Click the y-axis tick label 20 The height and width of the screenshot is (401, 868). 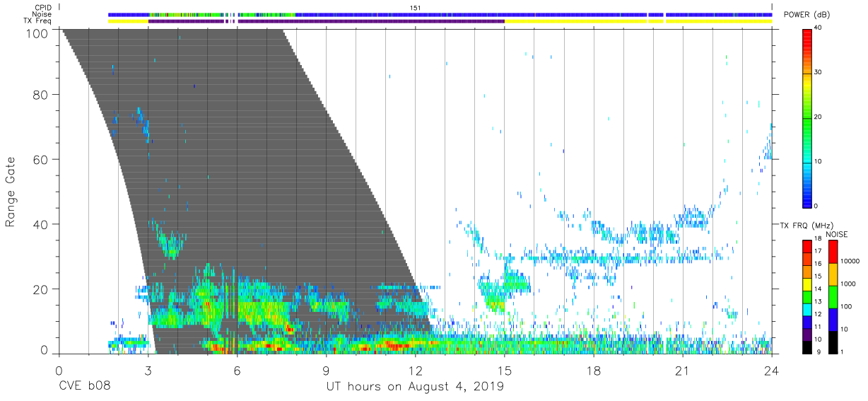(40, 289)
